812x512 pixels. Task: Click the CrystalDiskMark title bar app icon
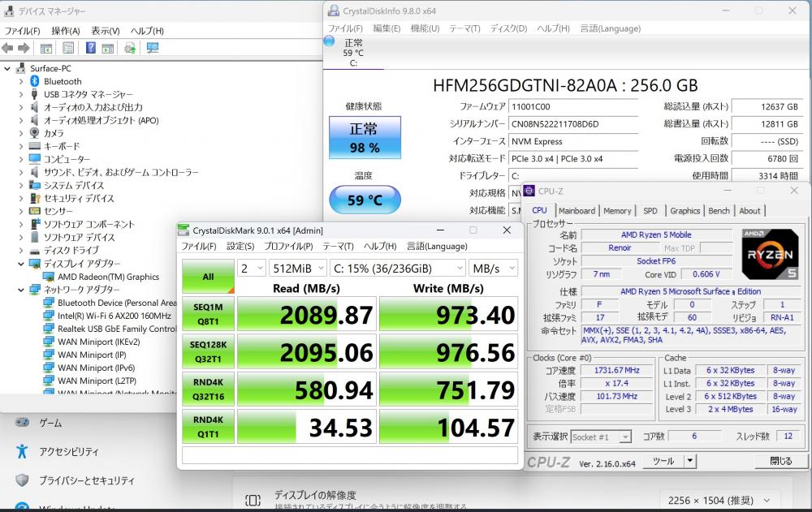(x=184, y=230)
